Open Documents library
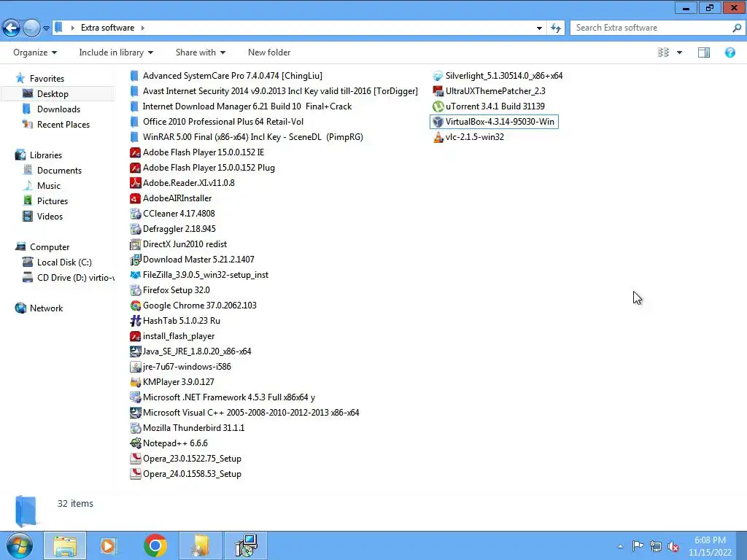 59,171
